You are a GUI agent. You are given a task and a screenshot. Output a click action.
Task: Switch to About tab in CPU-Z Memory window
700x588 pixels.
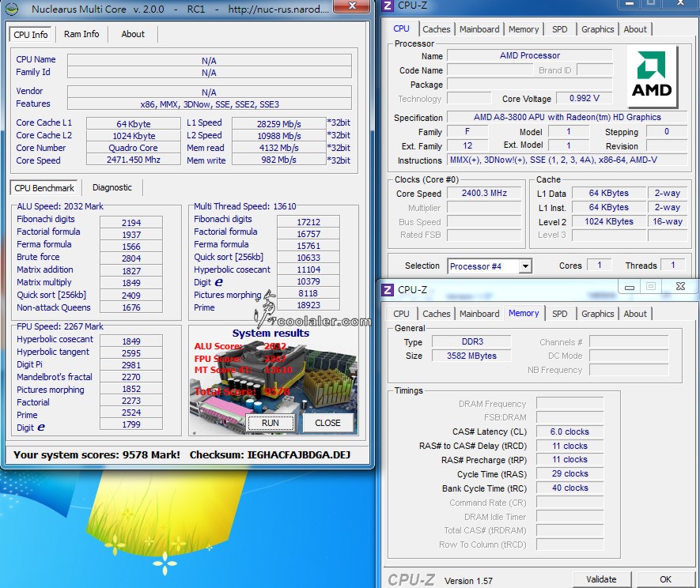pyautogui.click(x=635, y=314)
